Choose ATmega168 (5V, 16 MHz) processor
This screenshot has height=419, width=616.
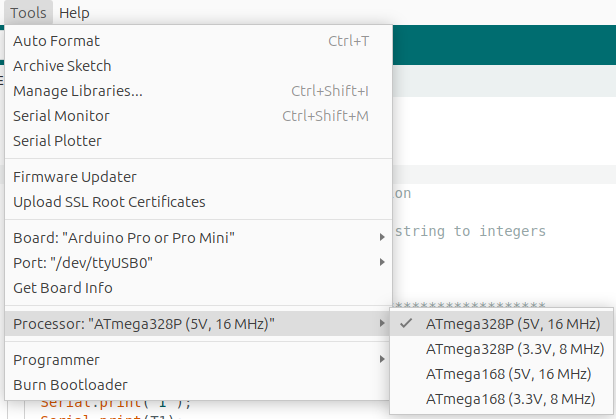pyautogui.click(x=502, y=374)
